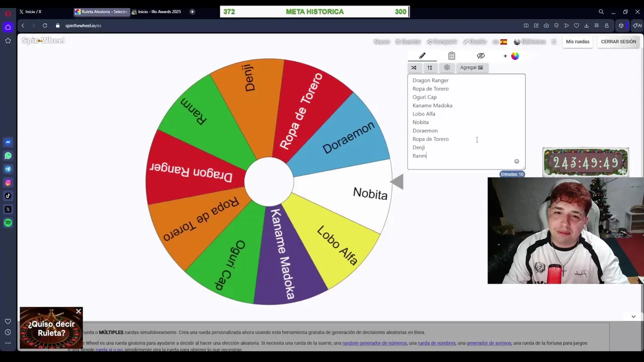
Task: Reload the spinthewheel page
Action: (x=45, y=26)
